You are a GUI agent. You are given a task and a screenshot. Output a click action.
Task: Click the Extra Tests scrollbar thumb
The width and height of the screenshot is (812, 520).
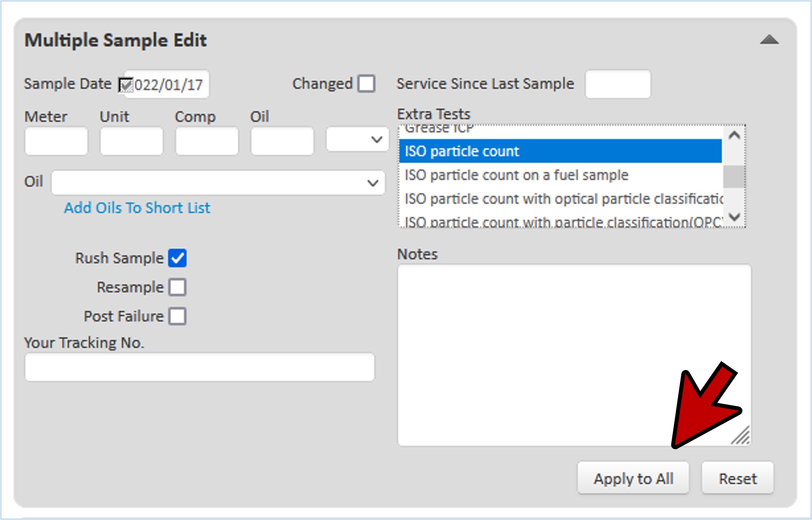[x=734, y=177]
